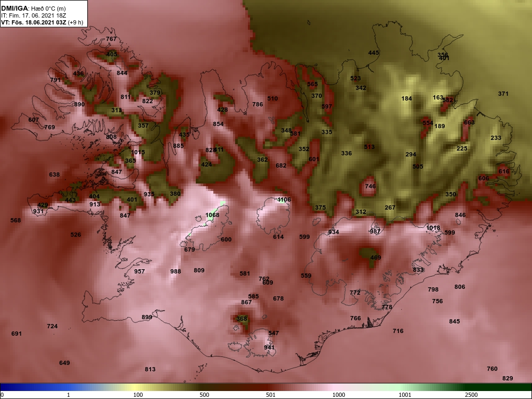Click the map value 691
The height and width of the screenshot is (399, 532).
point(16,334)
